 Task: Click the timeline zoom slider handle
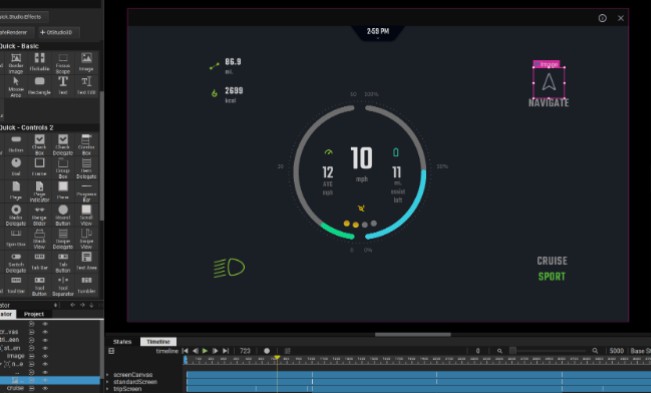[513, 351]
